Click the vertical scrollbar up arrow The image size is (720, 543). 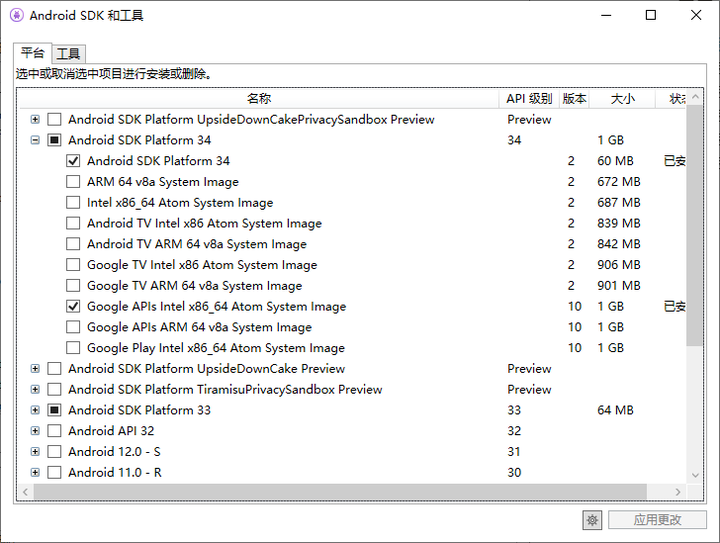pos(695,97)
